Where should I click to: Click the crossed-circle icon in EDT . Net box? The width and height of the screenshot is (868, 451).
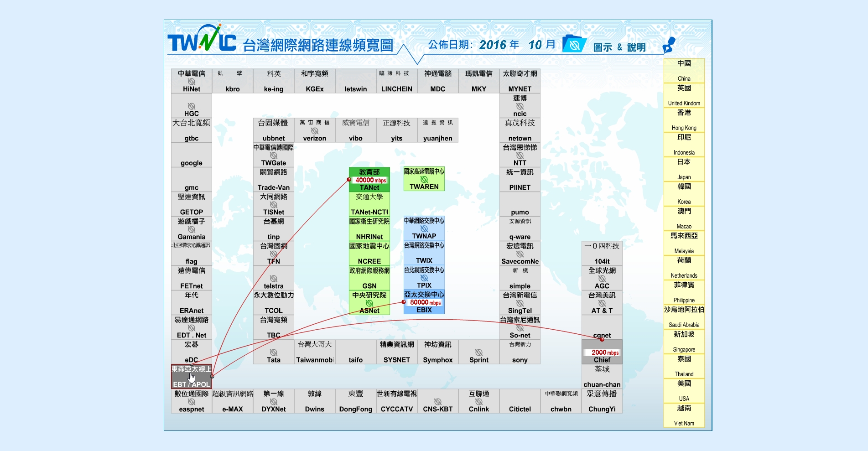pos(192,328)
